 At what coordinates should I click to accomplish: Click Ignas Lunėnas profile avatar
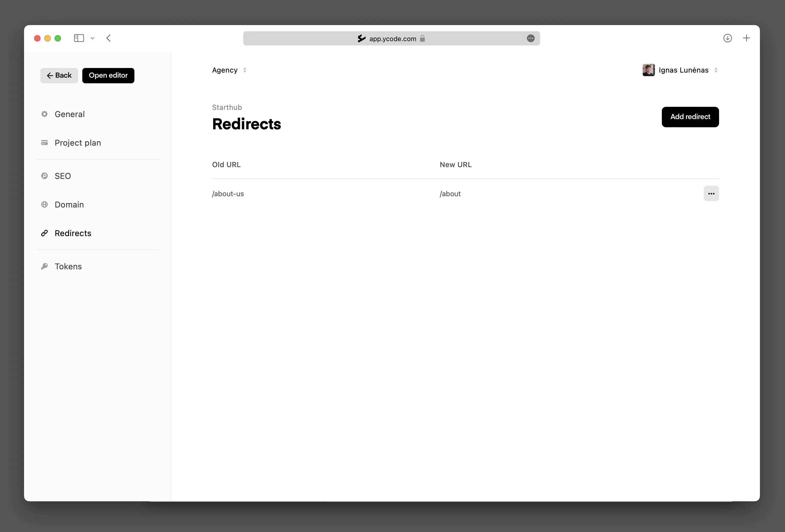tap(649, 70)
